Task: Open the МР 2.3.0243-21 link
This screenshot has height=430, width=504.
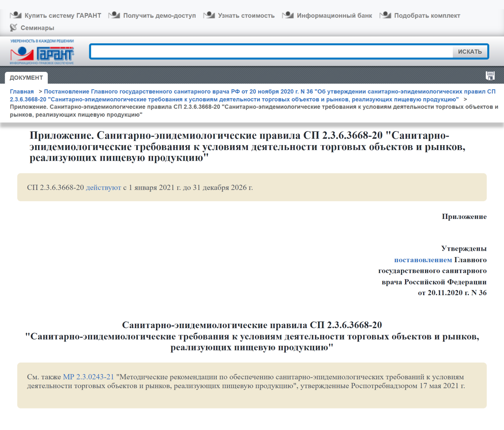Action: pos(88,377)
